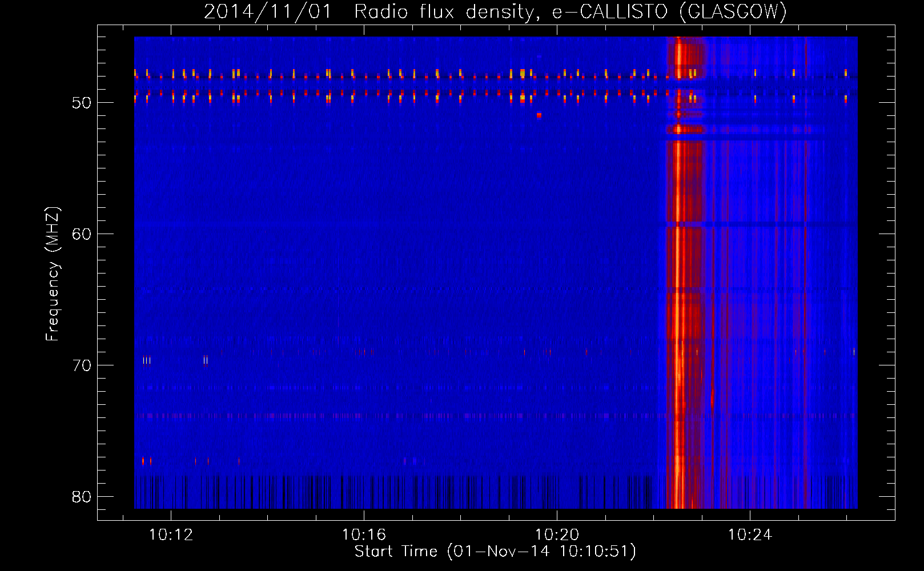Click the "Start Time (01-Nov-14 10:10:51)" x-axis label
Viewport: 924px width, 571px height.
(x=495, y=552)
